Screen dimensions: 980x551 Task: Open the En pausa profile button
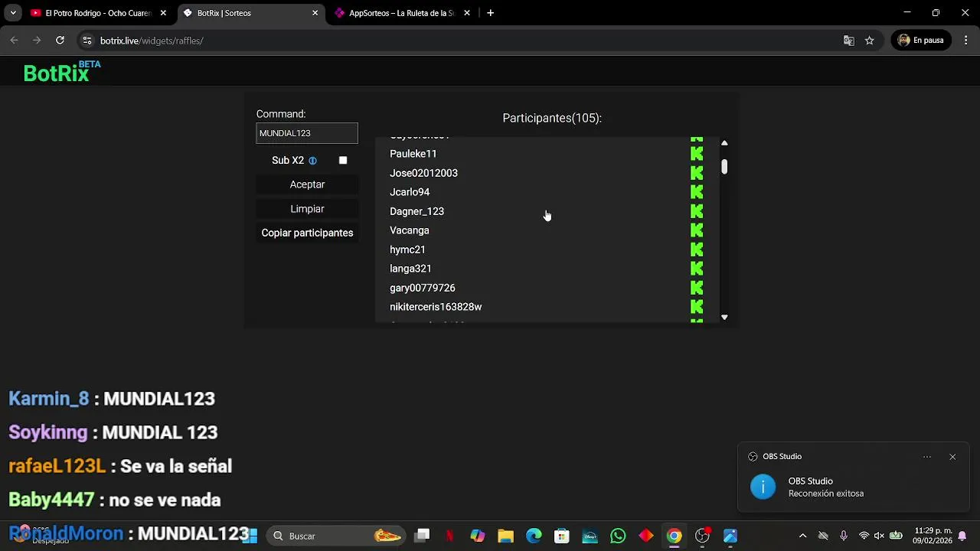point(921,41)
